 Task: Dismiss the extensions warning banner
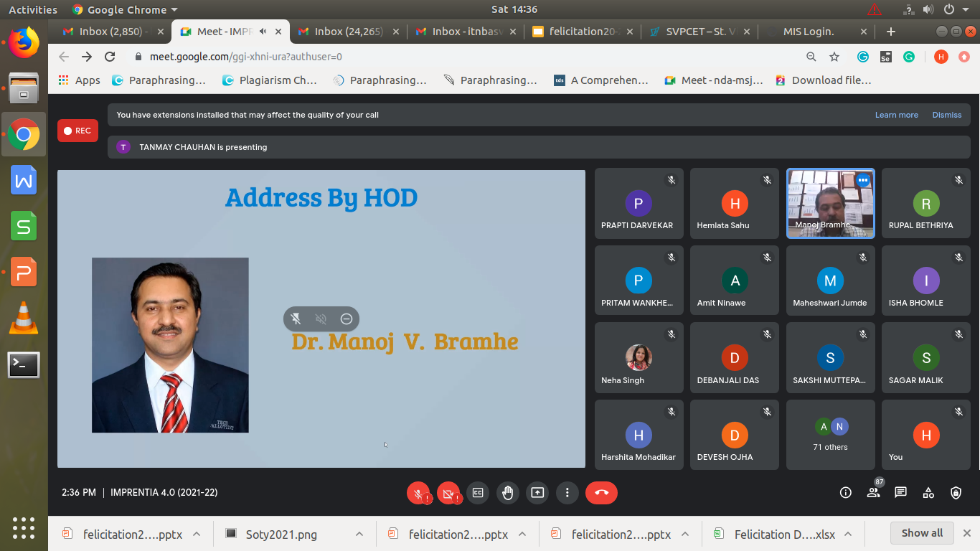(946, 115)
